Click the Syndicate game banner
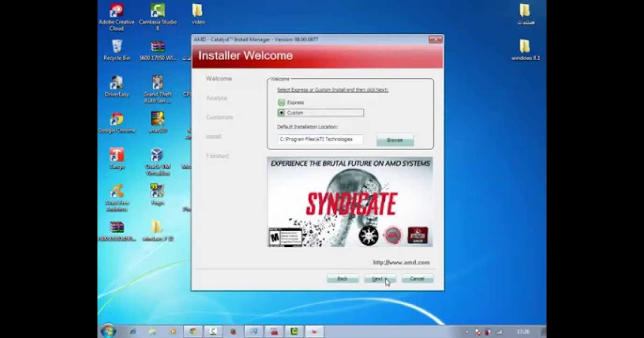This screenshot has width=644, height=338. [x=350, y=202]
